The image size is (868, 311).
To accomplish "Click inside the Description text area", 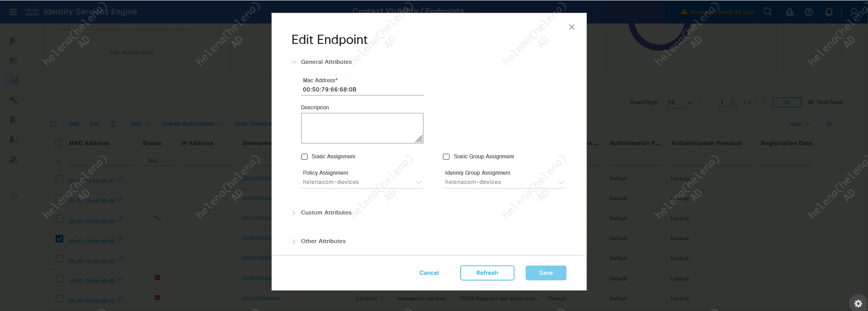I will point(362,128).
